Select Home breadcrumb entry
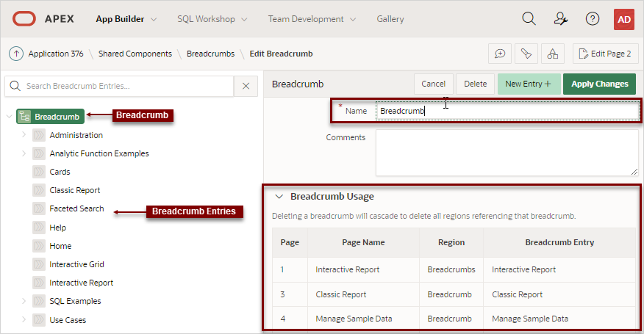The width and height of the screenshot is (644, 334). pyautogui.click(x=60, y=246)
